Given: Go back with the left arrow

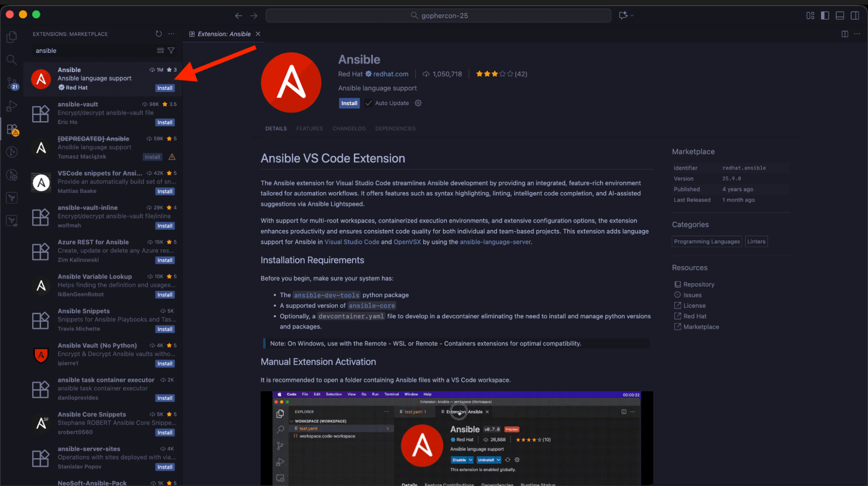Looking at the screenshot, I should pyautogui.click(x=238, y=16).
